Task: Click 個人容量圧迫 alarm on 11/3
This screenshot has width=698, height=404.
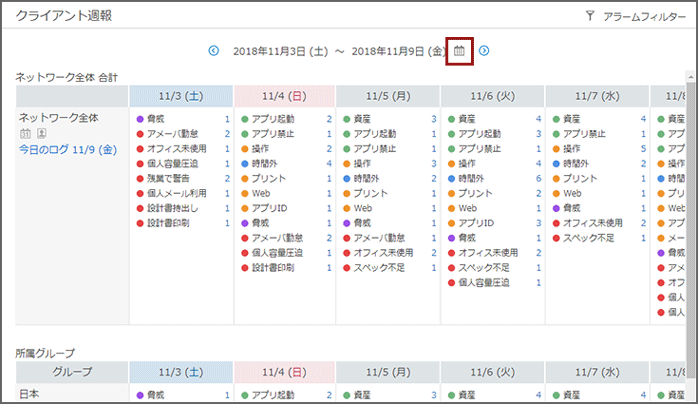Action: [173, 164]
